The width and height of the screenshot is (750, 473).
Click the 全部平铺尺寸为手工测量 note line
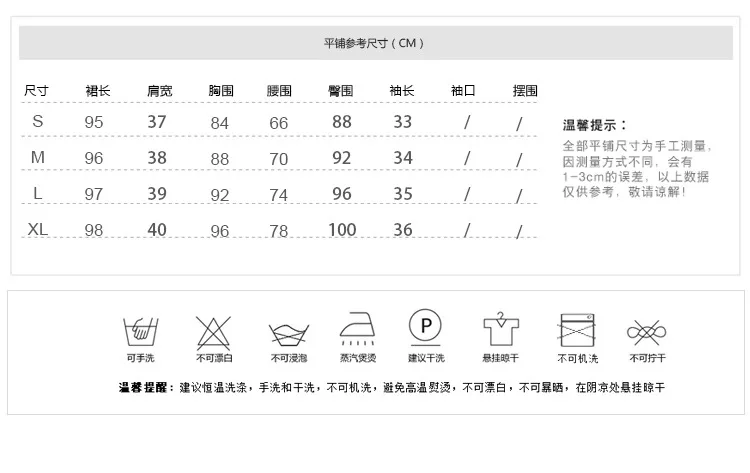(637, 146)
